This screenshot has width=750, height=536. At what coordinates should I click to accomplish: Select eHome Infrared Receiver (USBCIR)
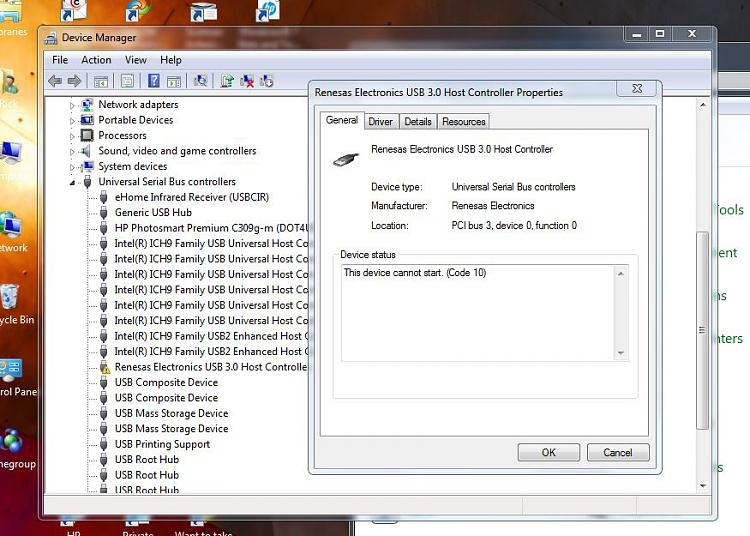(x=192, y=197)
